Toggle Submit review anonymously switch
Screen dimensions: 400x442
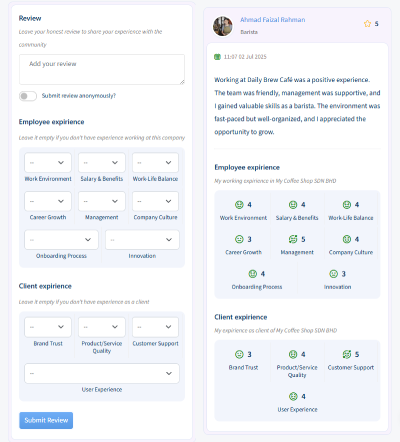click(x=28, y=96)
